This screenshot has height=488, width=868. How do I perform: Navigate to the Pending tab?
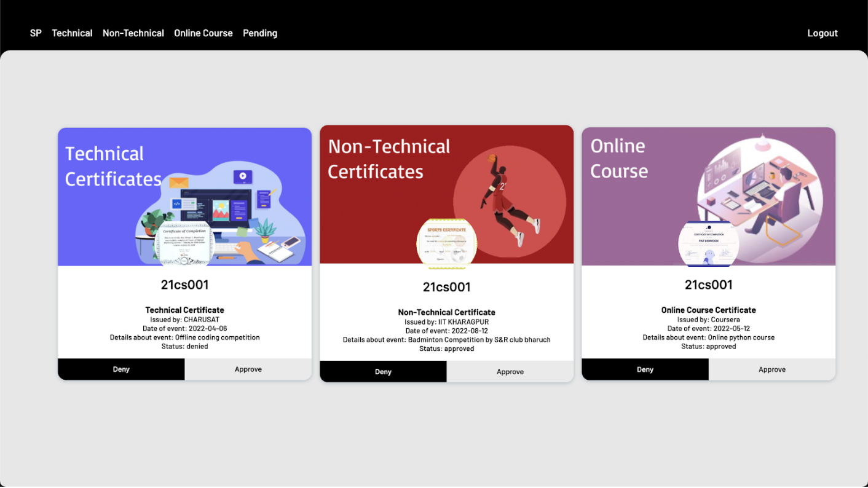[x=259, y=33]
